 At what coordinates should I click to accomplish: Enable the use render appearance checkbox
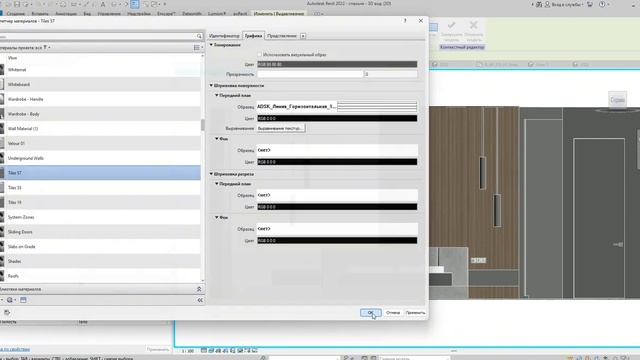(x=259, y=54)
